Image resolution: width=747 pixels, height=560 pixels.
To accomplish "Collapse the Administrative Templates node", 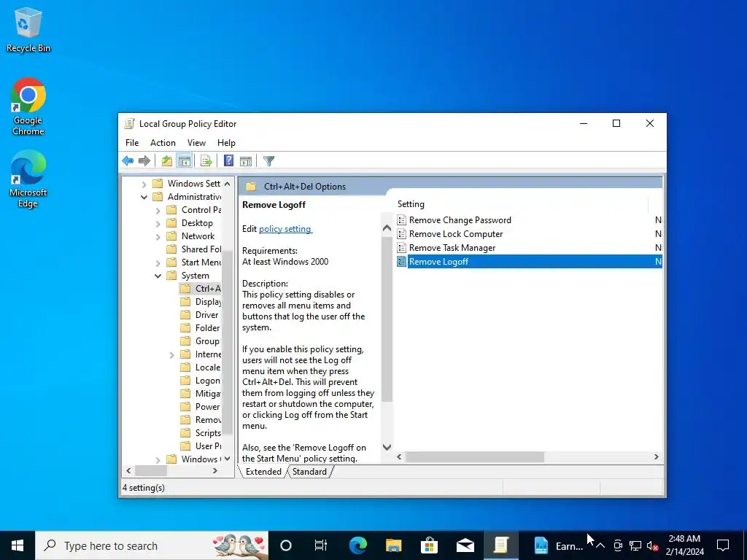I will (144, 197).
